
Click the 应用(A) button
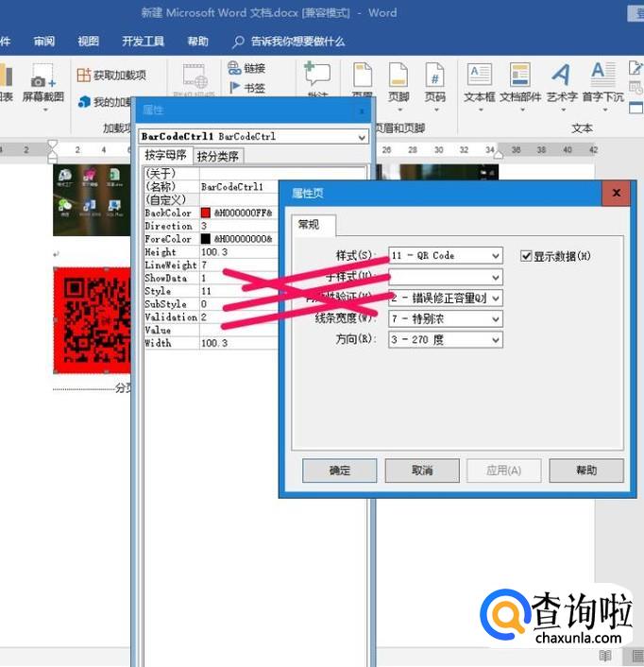tap(503, 470)
